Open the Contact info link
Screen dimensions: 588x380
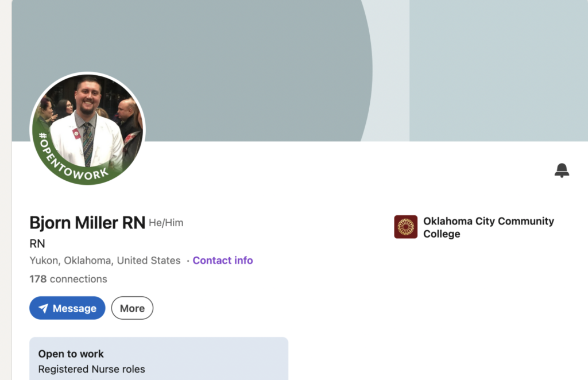coord(222,261)
